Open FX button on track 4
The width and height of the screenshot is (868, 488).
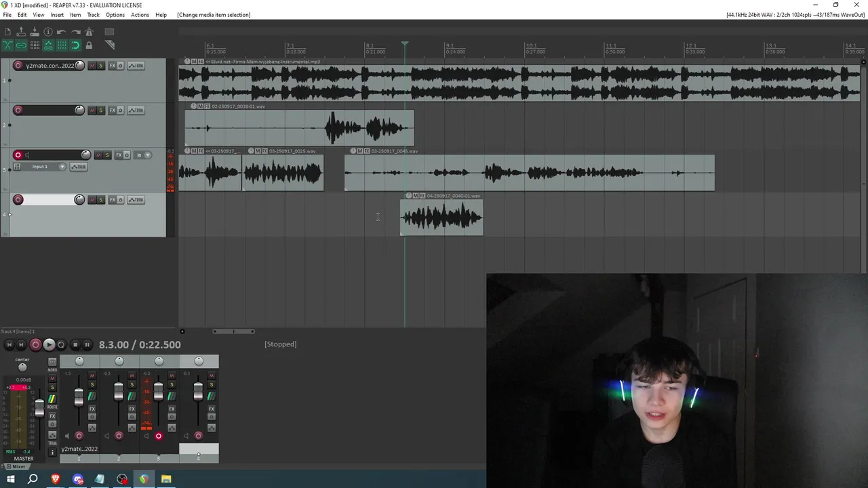[x=113, y=200]
